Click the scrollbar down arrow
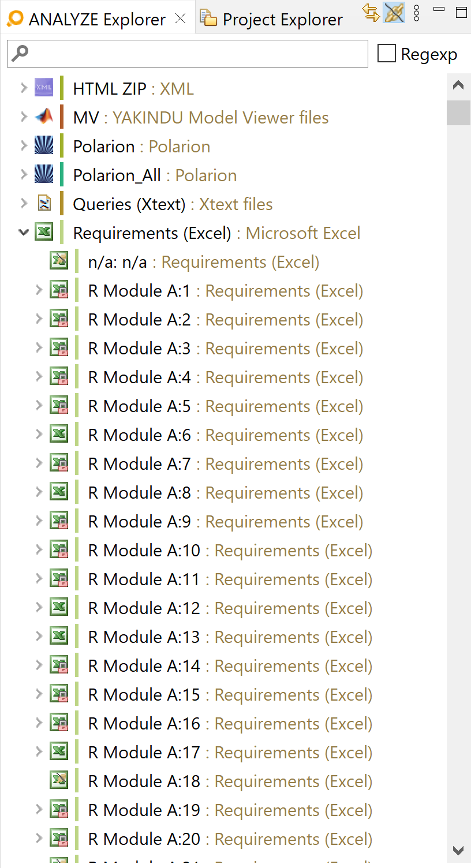Screen dimensions: 471x868 [459, 851]
